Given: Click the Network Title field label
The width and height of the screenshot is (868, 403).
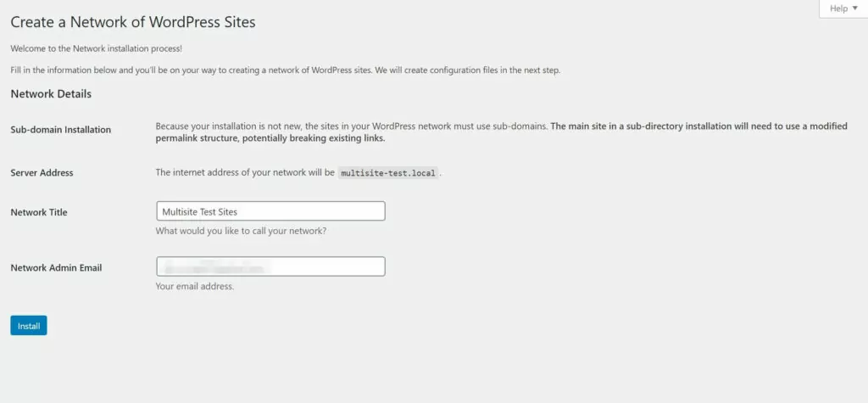Looking at the screenshot, I should 39,212.
